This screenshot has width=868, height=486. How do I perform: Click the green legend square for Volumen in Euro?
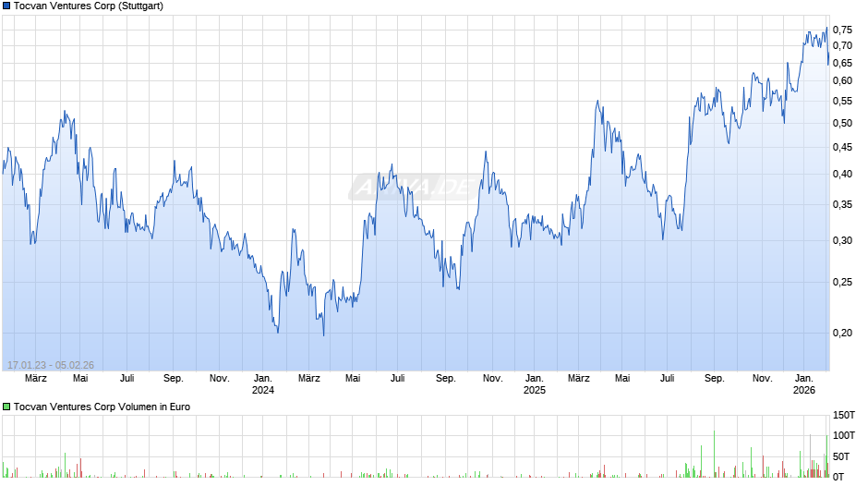click(x=6, y=407)
